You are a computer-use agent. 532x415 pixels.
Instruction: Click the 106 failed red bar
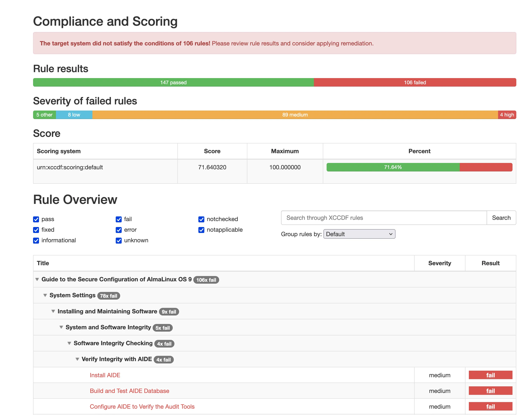(415, 82)
